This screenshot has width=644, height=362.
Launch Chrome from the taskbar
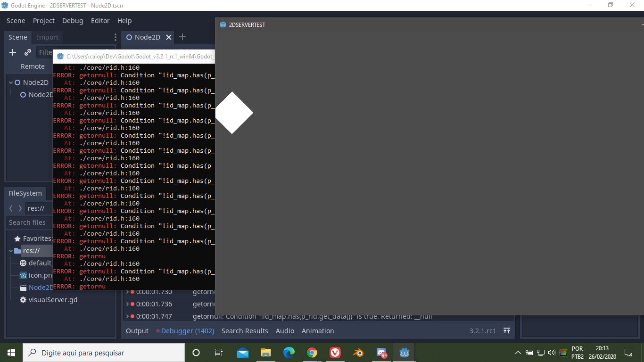[x=312, y=352]
